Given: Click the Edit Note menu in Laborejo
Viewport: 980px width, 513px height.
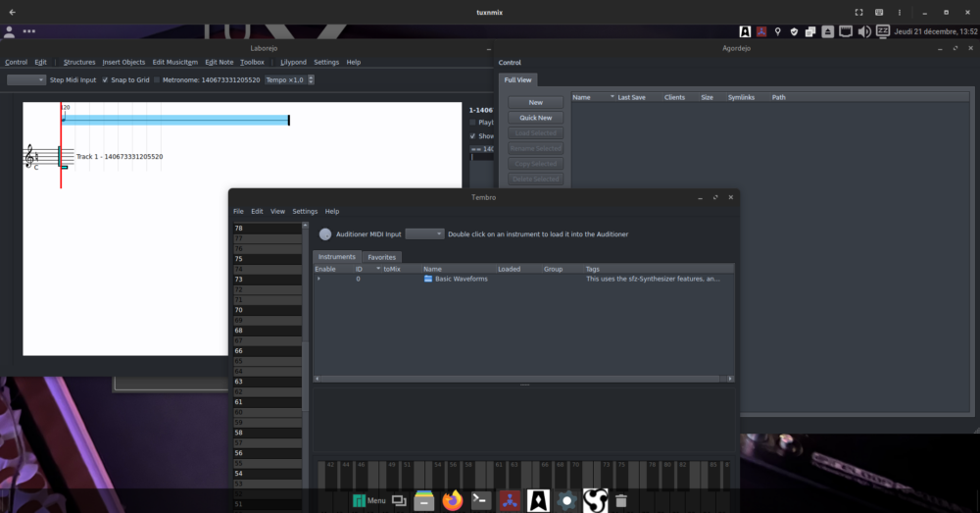Looking at the screenshot, I should click(x=220, y=62).
